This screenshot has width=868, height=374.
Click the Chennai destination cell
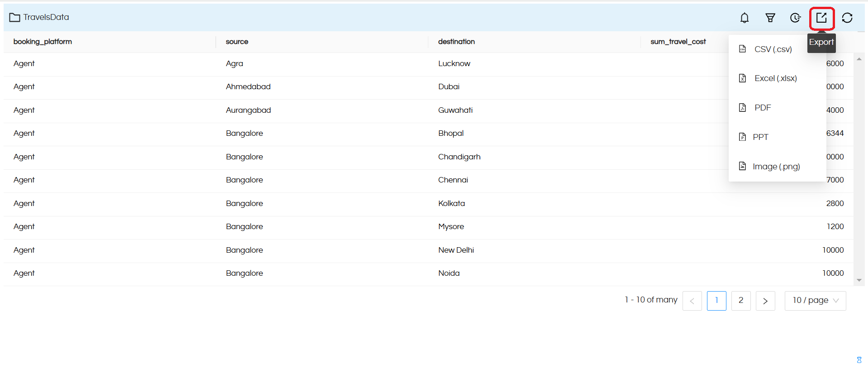(x=453, y=180)
